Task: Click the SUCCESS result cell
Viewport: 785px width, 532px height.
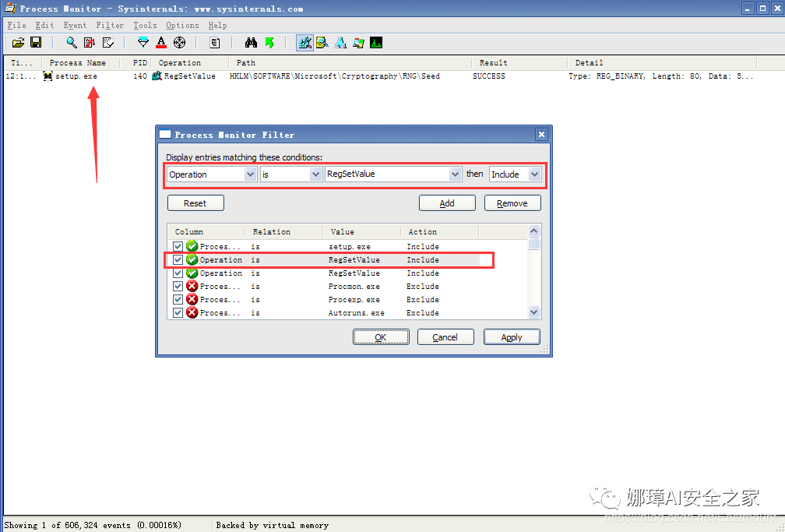Action: 488,76
